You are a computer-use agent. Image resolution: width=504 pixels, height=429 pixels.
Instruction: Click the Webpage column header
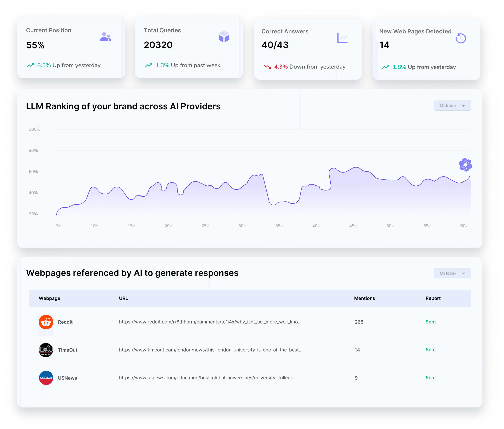click(x=49, y=298)
